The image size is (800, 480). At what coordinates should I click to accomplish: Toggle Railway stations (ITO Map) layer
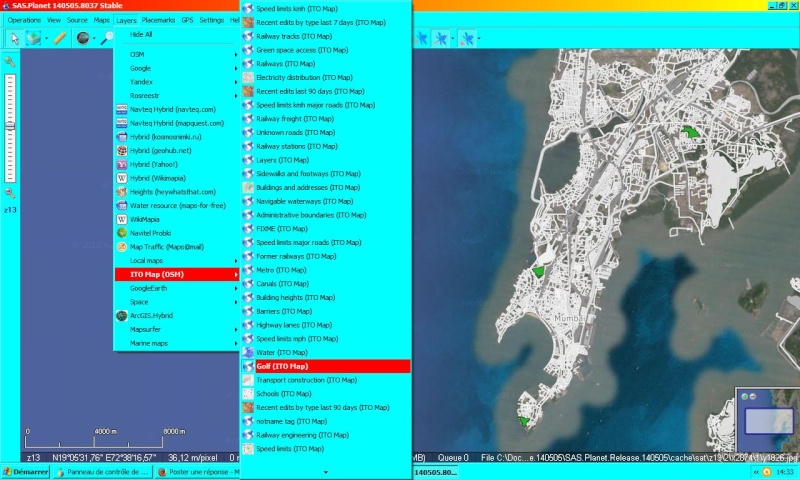tap(326, 146)
